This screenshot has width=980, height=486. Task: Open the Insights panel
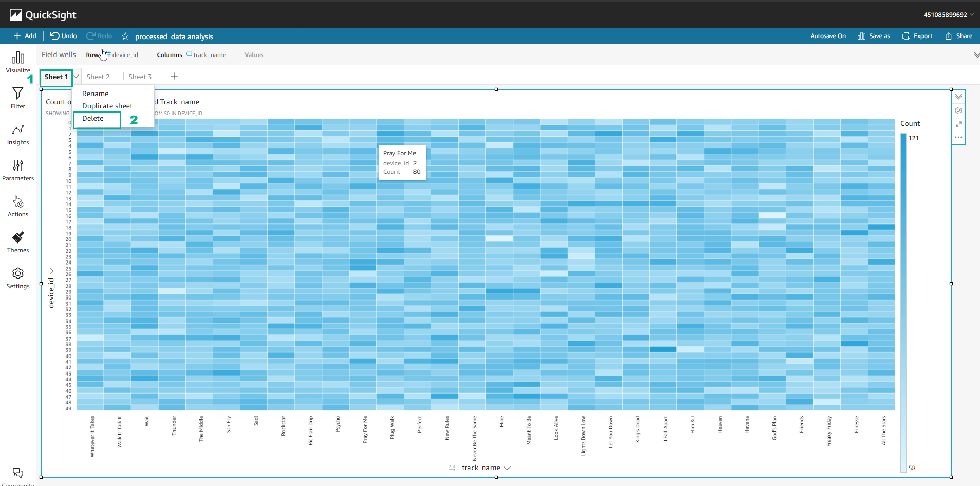[x=18, y=134]
